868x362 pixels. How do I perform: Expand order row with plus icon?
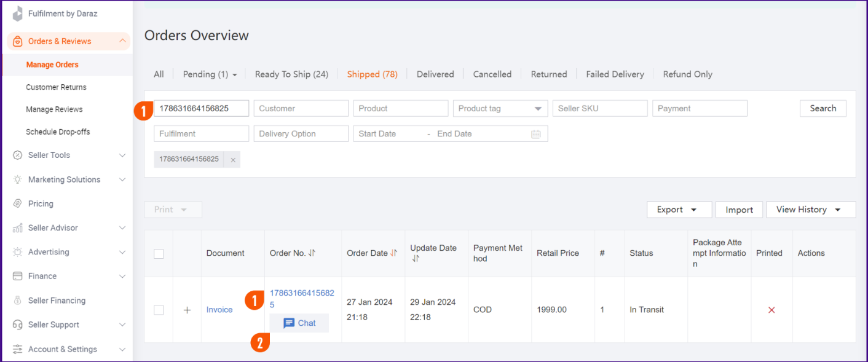point(187,310)
